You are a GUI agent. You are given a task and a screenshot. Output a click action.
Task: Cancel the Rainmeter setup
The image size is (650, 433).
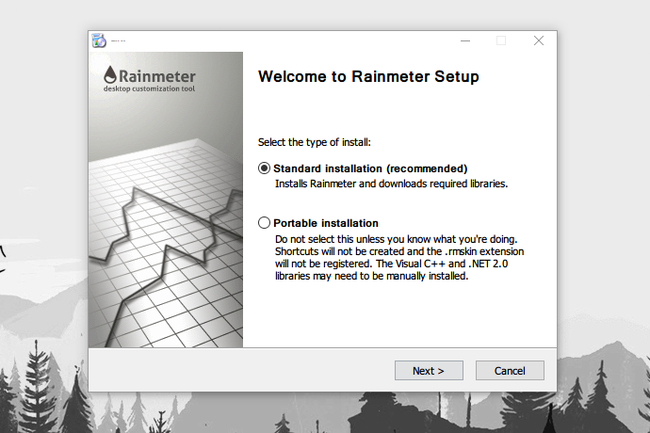click(x=510, y=370)
